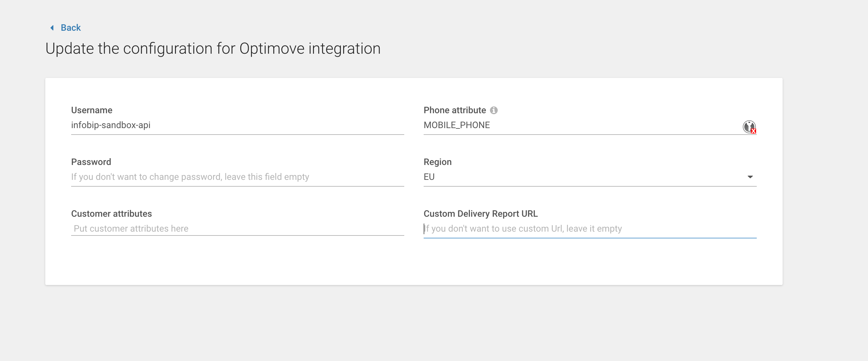Click the password manager key icon

point(749,127)
